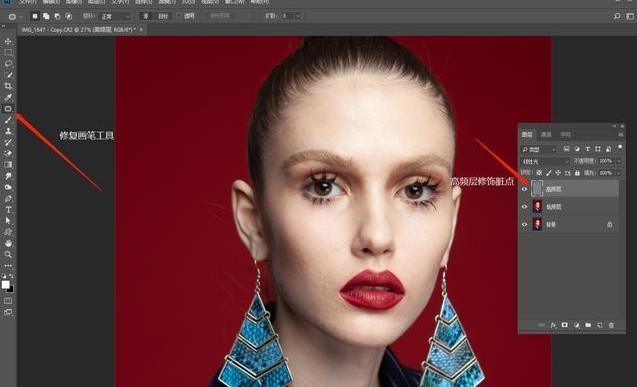Select the Move tool
The image size is (637, 387).
[8, 41]
